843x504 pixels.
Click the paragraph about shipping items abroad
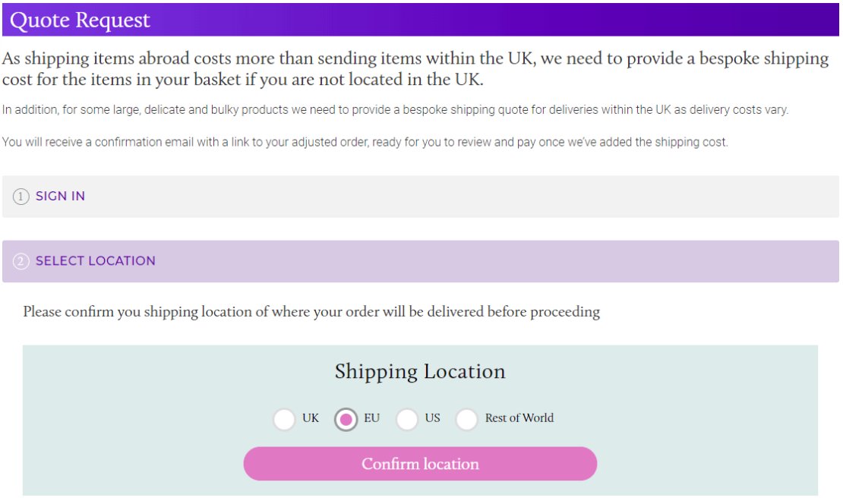[415, 69]
